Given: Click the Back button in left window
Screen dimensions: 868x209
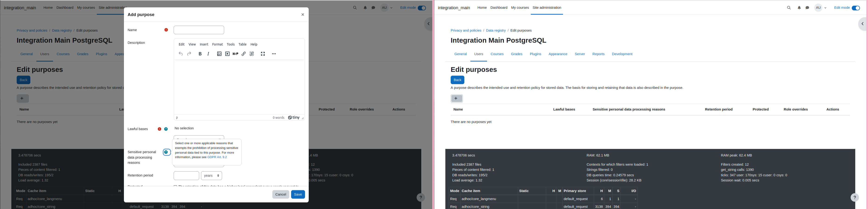Looking at the screenshot, I should coord(23,80).
